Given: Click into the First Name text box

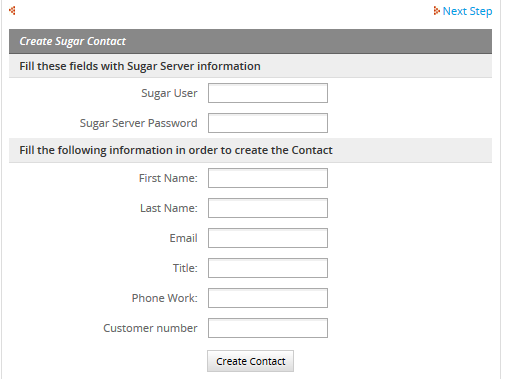Looking at the screenshot, I should [268, 178].
